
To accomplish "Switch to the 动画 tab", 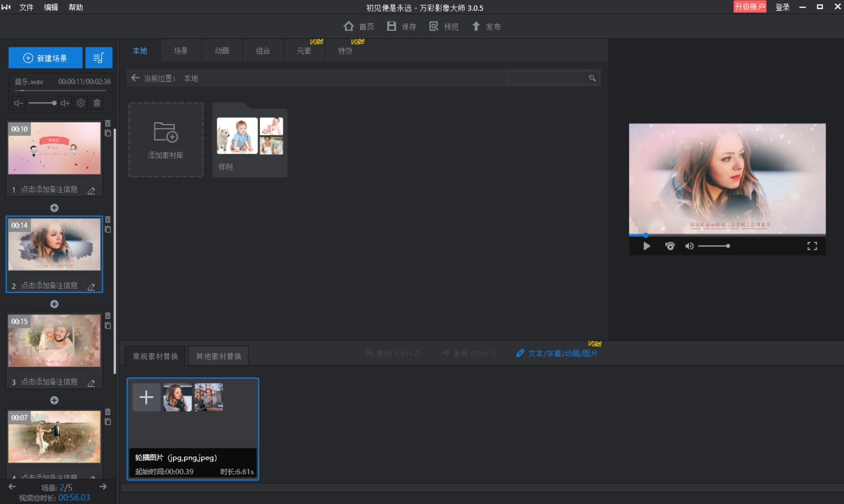I will click(222, 51).
